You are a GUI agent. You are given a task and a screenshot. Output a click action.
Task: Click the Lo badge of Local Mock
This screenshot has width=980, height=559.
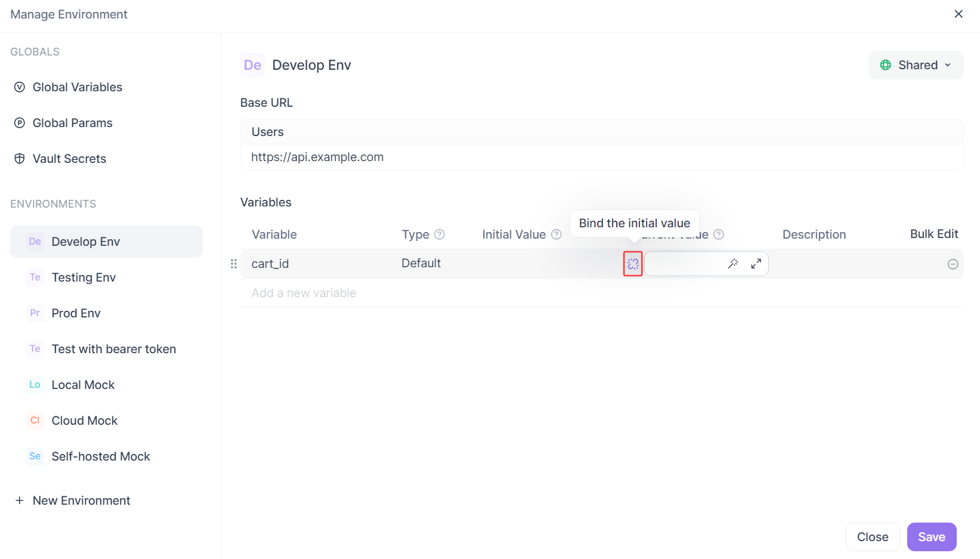(x=35, y=385)
